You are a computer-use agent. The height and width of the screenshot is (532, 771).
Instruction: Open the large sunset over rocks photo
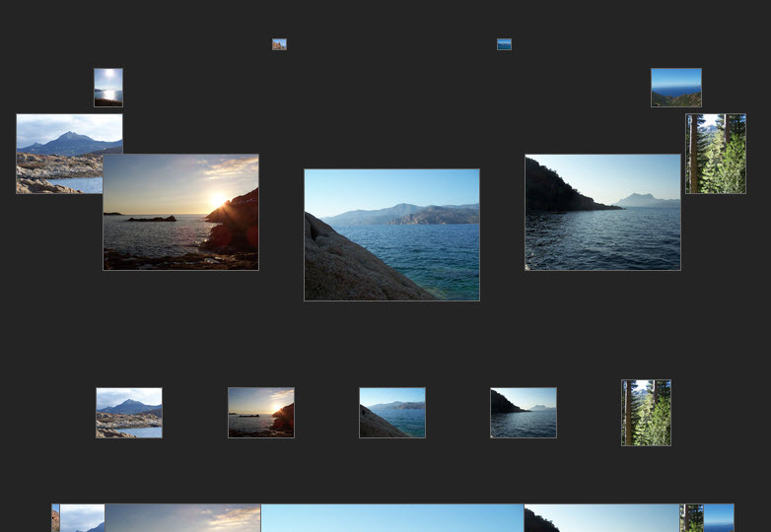[x=181, y=212]
